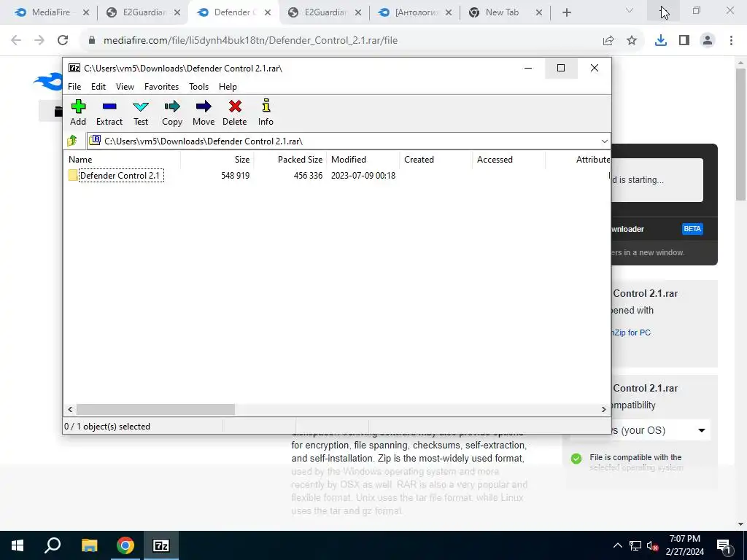747x560 pixels.
Task: Sort by Size column header
Action: [x=217, y=160]
